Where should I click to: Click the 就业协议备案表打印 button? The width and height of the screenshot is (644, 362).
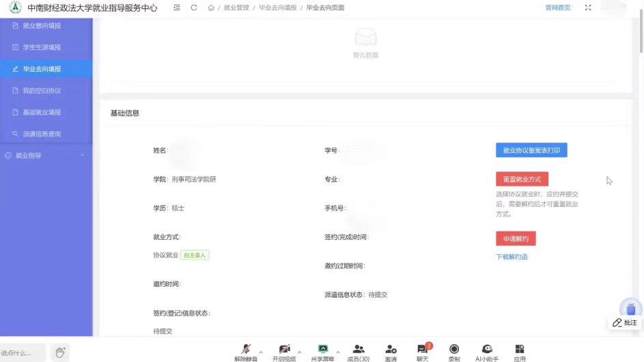[531, 150]
